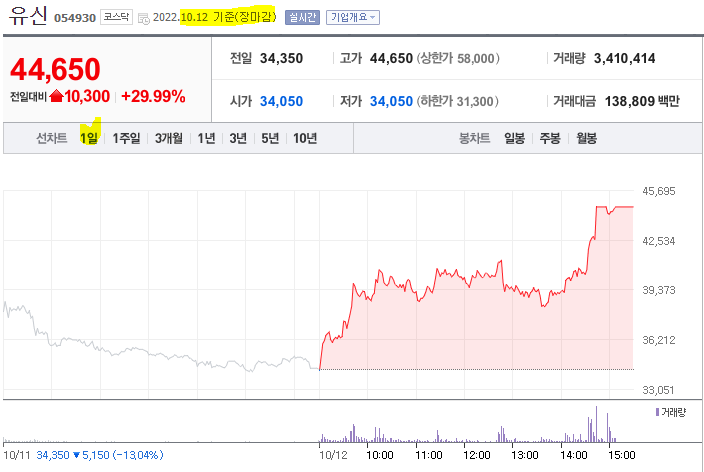Click the 10/11 previous day label
Viewport: 704px width, 472px height.
click(x=17, y=455)
